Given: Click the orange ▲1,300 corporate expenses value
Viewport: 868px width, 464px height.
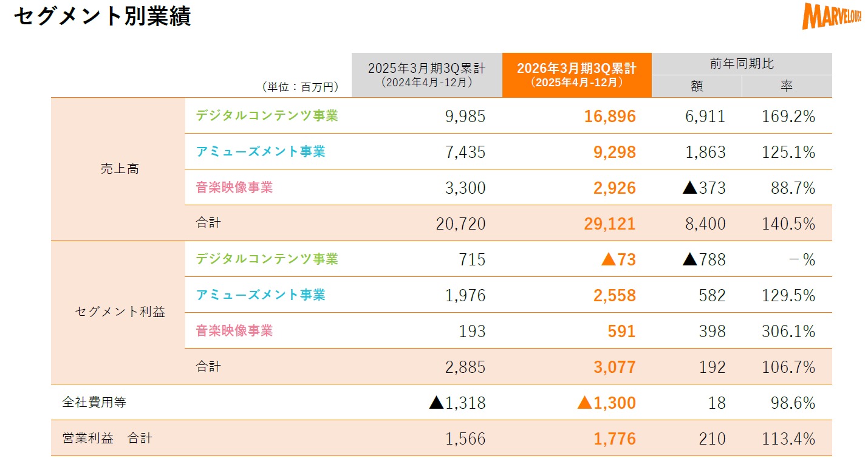Looking at the screenshot, I should tap(606, 403).
